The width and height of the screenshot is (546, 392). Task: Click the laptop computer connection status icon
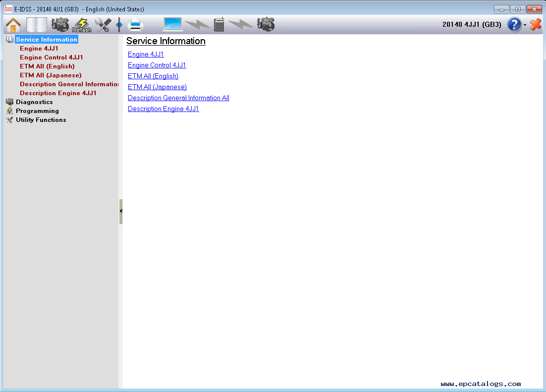click(x=173, y=24)
